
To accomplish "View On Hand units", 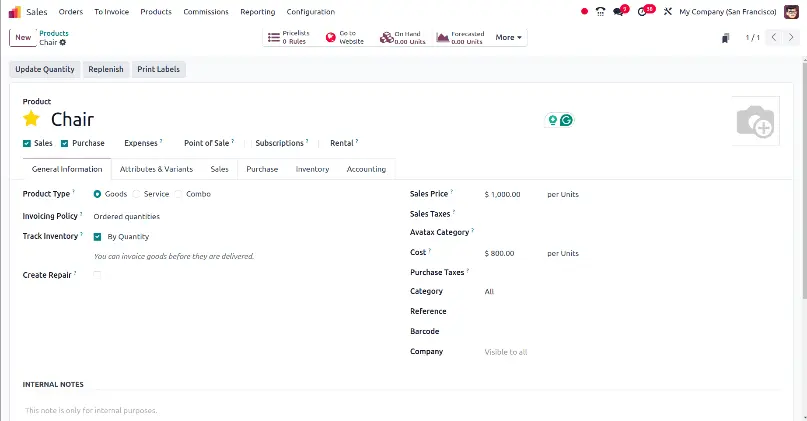I will [x=402, y=37].
